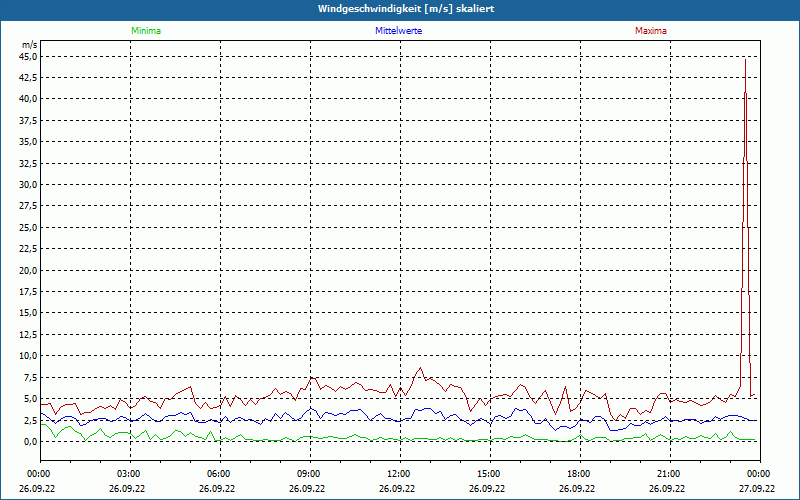Click the 12:00 time axis label
Screen dimensions: 800x500
pos(397,474)
